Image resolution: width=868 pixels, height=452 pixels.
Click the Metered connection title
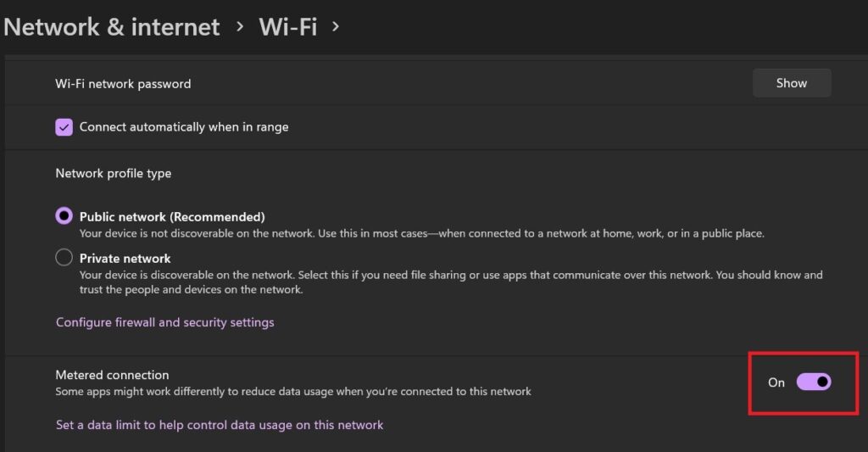[x=113, y=375]
